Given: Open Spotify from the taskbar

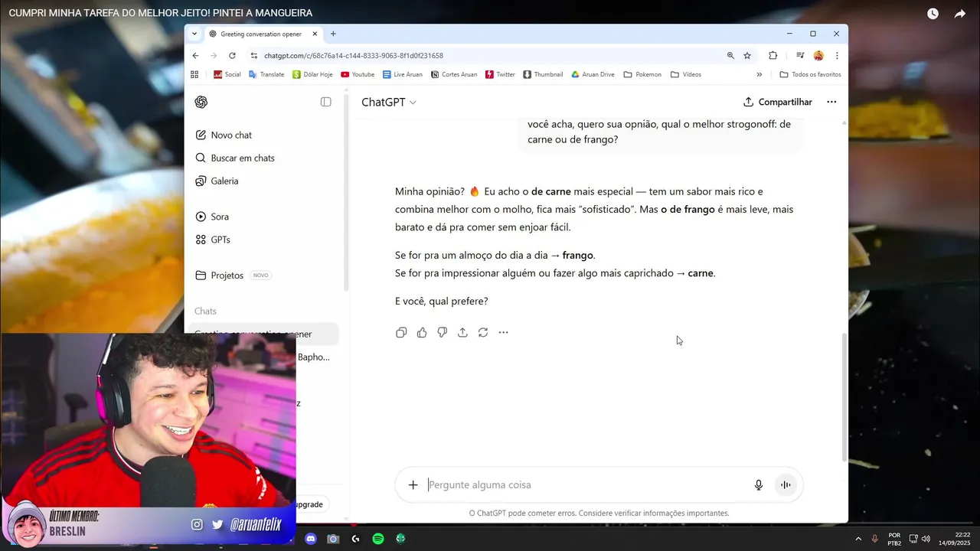Looking at the screenshot, I should tap(378, 539).
